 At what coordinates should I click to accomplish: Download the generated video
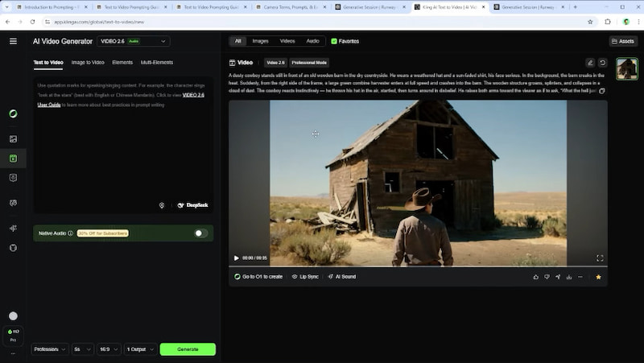pos(569,277)
